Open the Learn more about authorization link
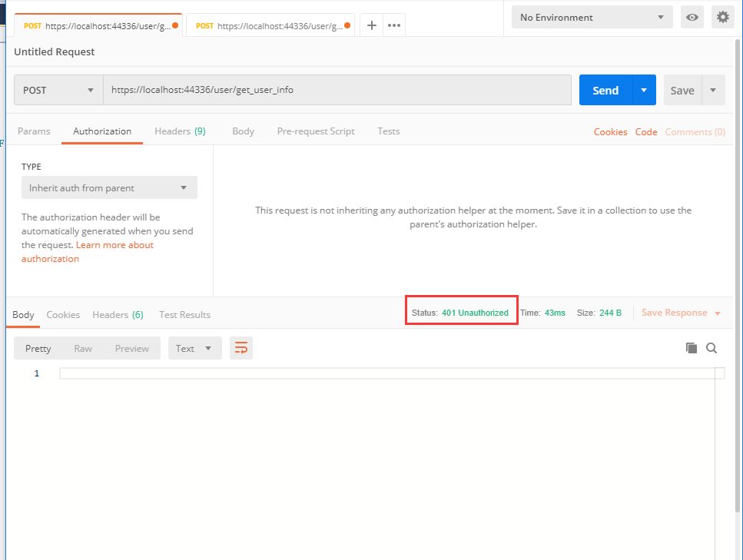The image size is (743, 560). click(114, 244)
